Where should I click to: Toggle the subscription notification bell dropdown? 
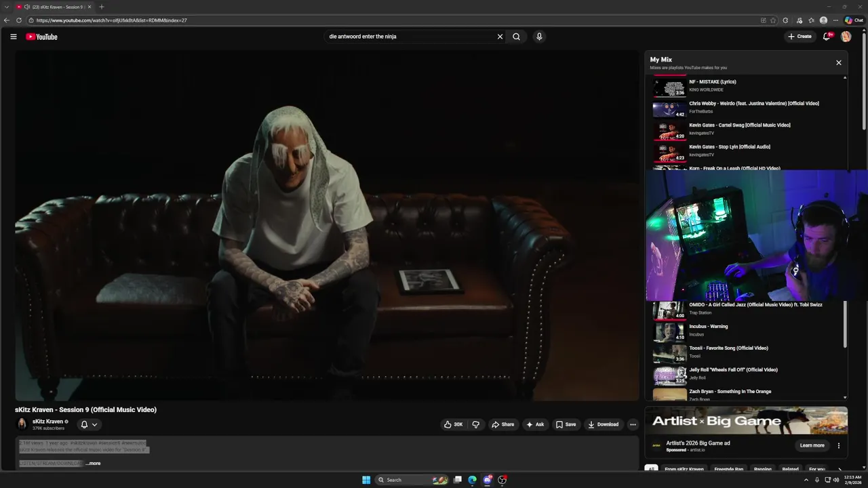coord(89,424)
